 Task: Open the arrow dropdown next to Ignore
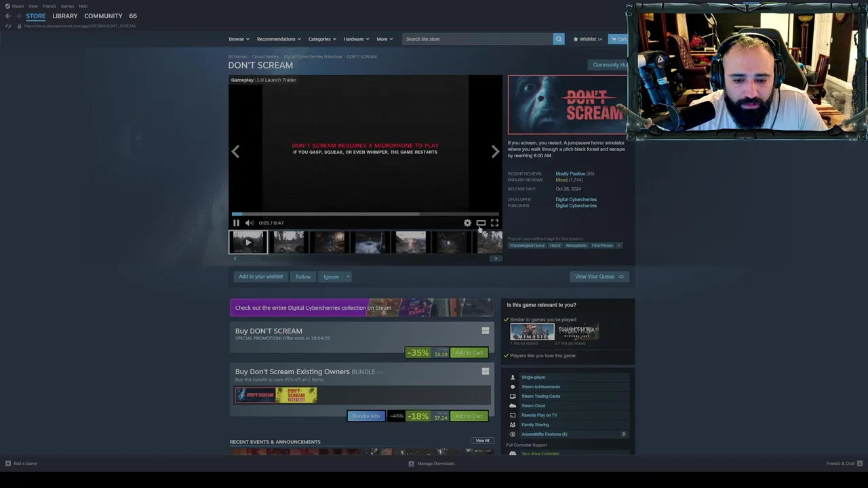348,277
